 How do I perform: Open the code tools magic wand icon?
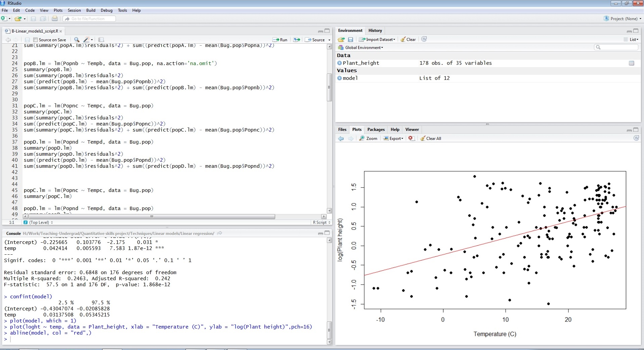(86, 40)
